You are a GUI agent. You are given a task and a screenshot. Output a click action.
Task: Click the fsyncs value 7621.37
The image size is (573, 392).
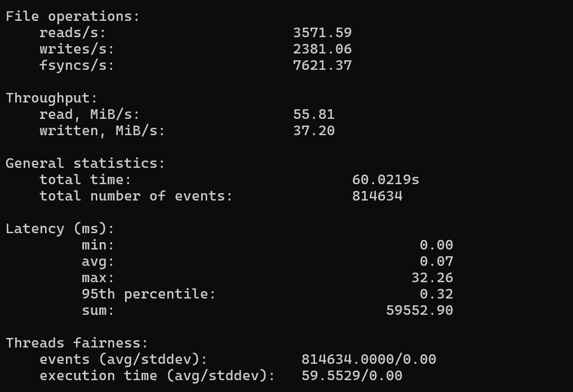click(322, 65)
